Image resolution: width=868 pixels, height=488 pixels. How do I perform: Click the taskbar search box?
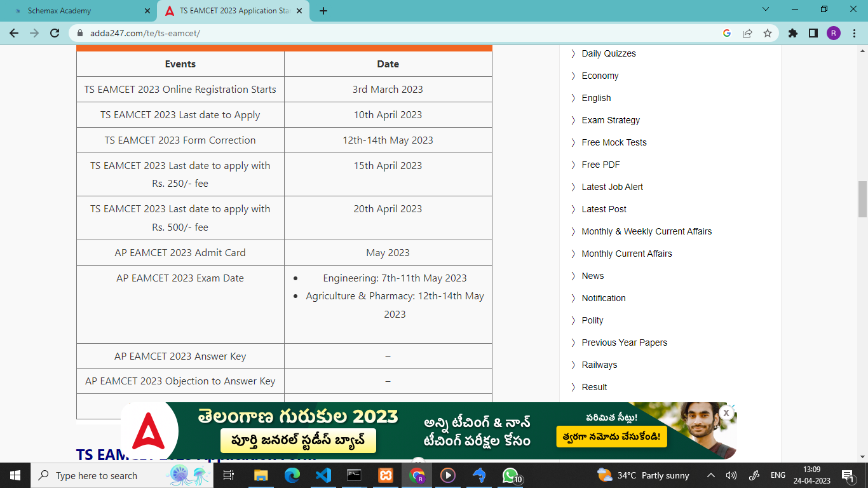coord(122,475)
